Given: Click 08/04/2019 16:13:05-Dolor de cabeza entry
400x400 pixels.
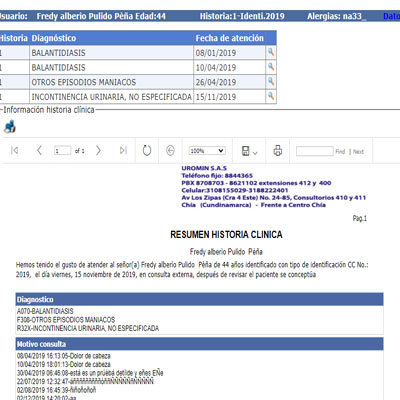Looking at the screenshot, I should pyautogui.click(x=64, y=356).
